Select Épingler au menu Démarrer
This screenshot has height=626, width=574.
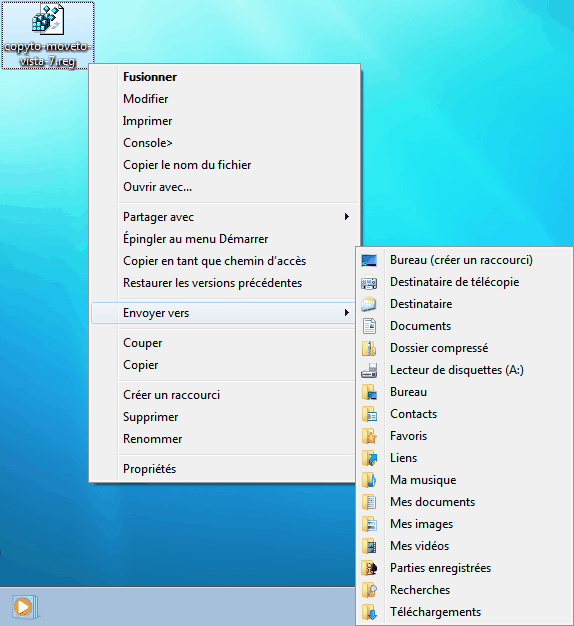point(195,239)
